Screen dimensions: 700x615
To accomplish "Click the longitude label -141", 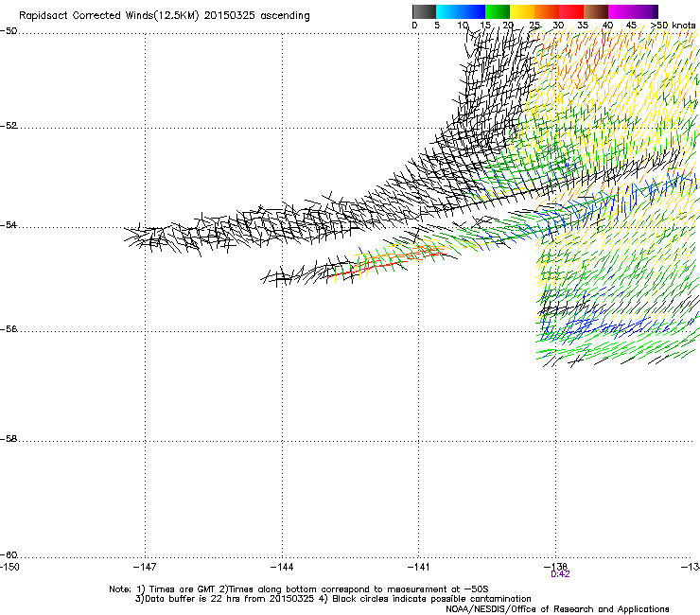I will (419, 567).
